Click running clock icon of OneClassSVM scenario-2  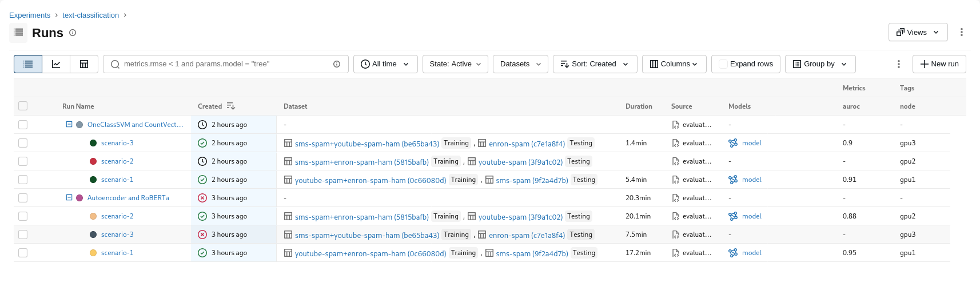point(202,161)
